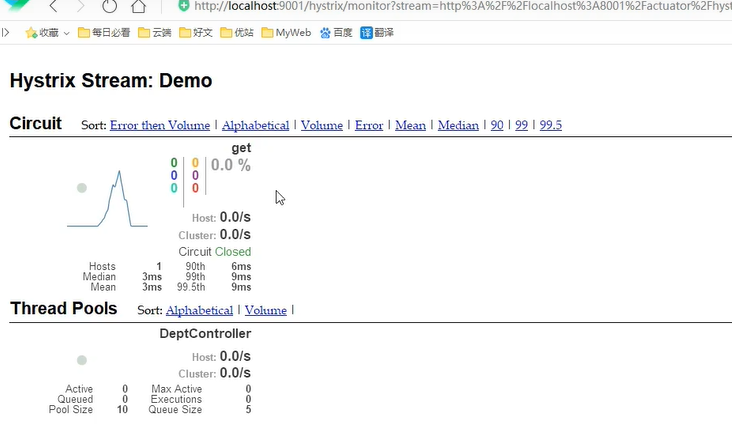Click the Queue Size value 5
This screenshot has width=732, height=443.
tap(248, 409)
